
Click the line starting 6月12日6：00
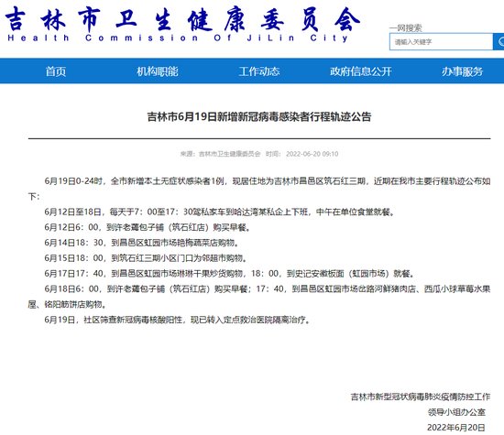point(148,227)
